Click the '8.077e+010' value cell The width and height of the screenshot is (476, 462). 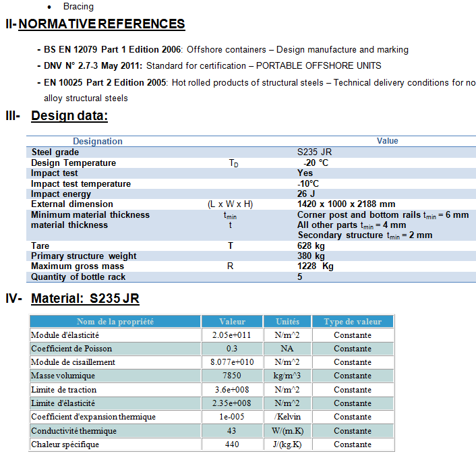click(232, 362)
